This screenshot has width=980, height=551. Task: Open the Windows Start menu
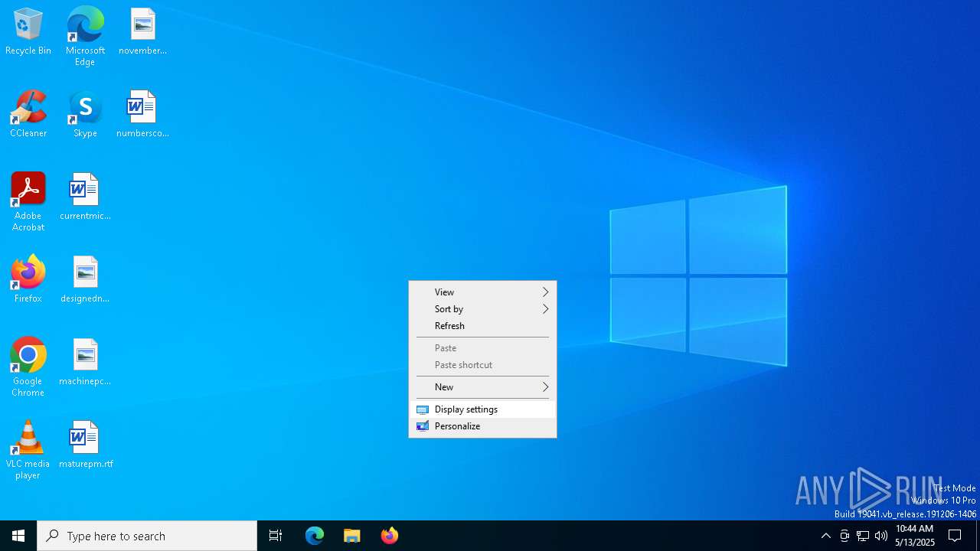tap(18, 536)
